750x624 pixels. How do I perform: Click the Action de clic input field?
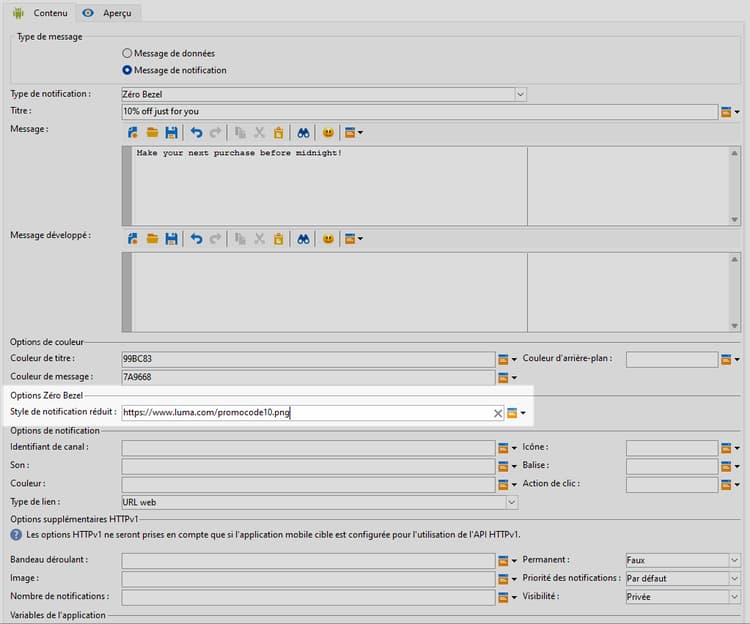pyautogui.click(x=672, y=484)
